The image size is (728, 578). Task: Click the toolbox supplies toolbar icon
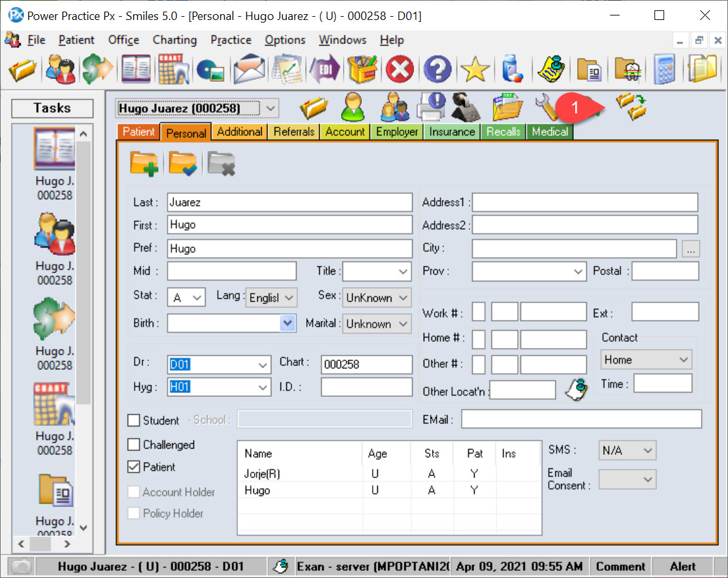click(x=362, y=70)
